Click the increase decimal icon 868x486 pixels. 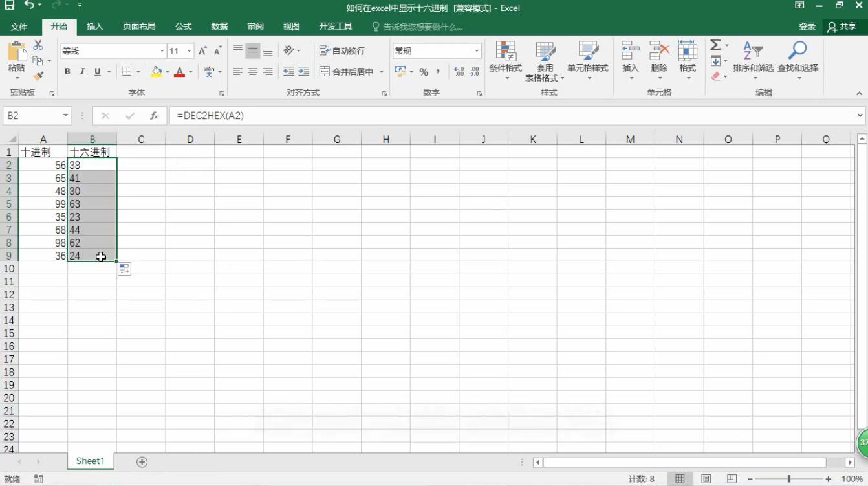pyautogui.click(x=459, y=72)
